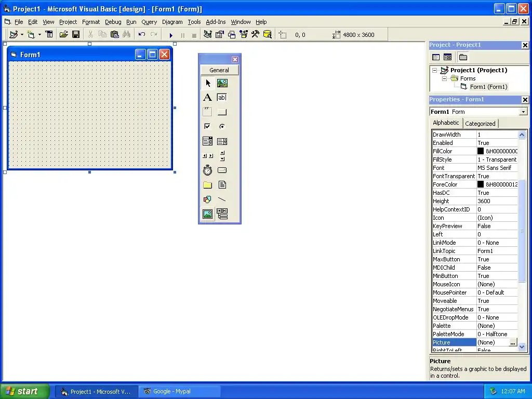Open the Diagram menu
This screenshot has height=399, width=532.
(172, 22)
